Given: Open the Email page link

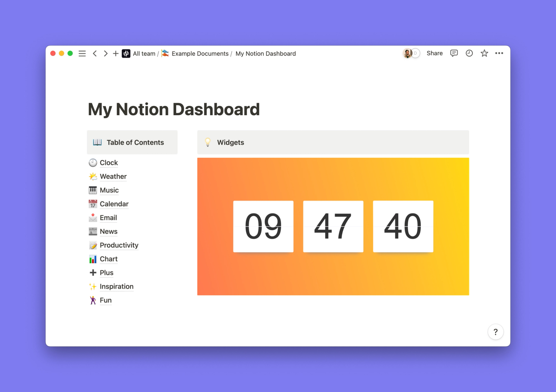Looking at the screenshot, I should (108, 218).
